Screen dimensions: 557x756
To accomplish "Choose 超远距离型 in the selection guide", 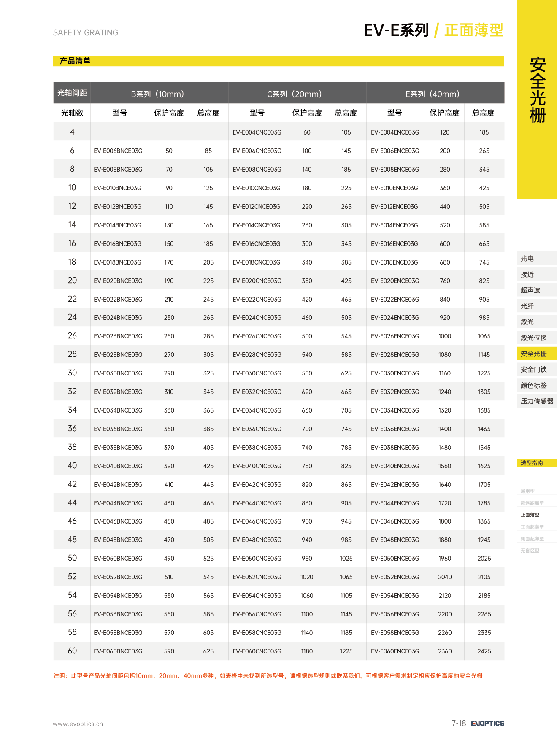I will pyautogui.click(x=532, y=503).
